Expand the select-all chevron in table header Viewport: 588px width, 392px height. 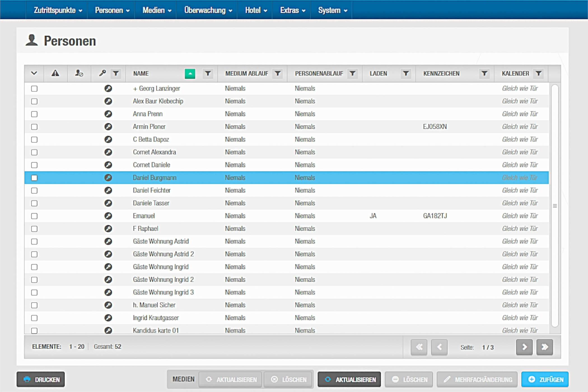coord(34,74)
